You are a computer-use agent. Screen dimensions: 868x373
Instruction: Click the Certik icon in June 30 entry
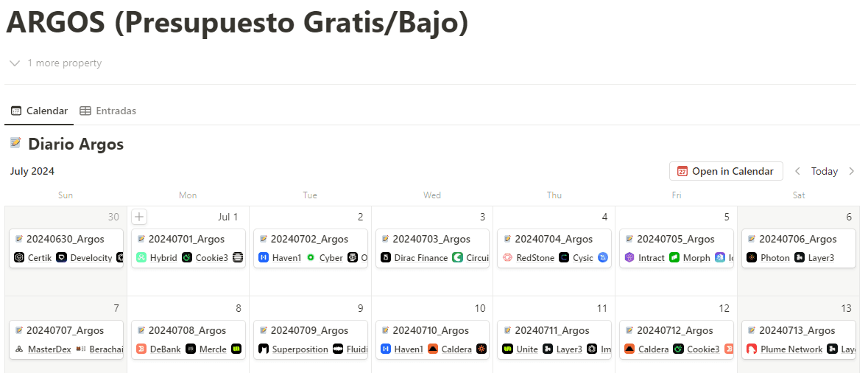click(x=19, y=258)
